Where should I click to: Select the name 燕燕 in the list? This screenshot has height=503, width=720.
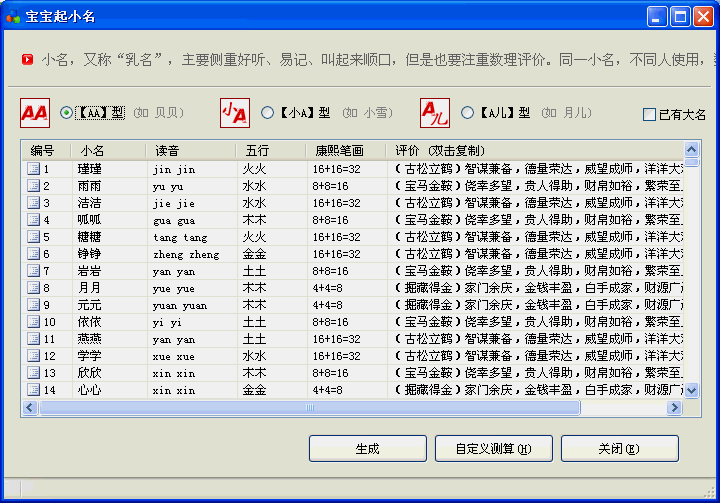(90, 339)
